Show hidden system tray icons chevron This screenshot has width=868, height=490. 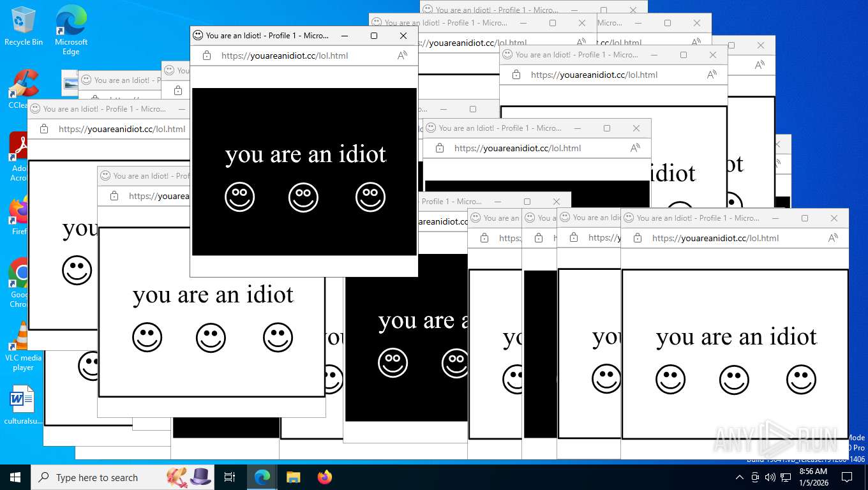[x=739, y=477]
